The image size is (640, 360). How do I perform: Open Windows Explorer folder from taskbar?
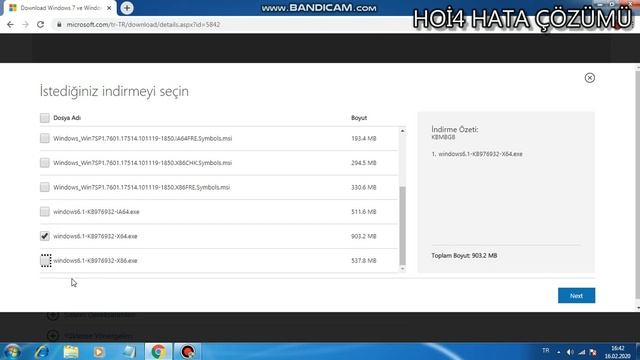pos(71,351)
